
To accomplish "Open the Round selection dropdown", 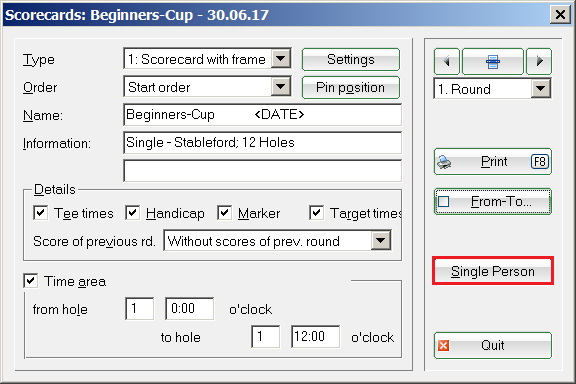I will point(540,89).
